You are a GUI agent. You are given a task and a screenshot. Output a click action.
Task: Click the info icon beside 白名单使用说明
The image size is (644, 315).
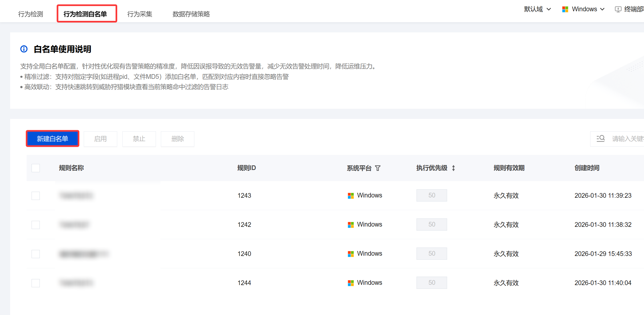point(24,49)
